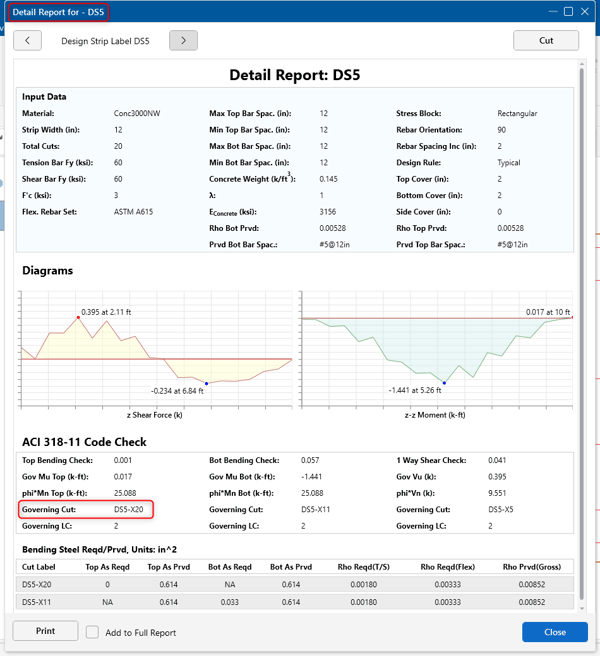Click the blue minimum shear point marker
Screen dimensions: 600x656
click(x=206, y=383)
